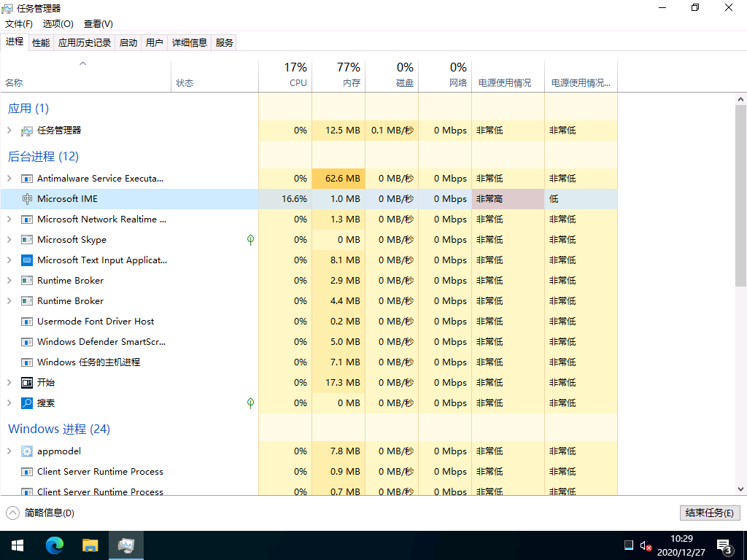The width and height of the screenshot is (747, 560).
Task: Click the Task Manager taskbar icon
Action: coord(125,545)
